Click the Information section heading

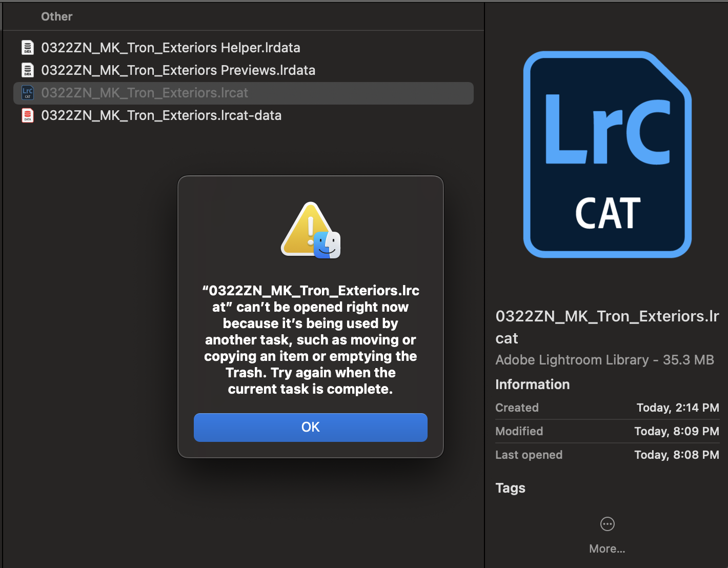click(x=532, y=384)
